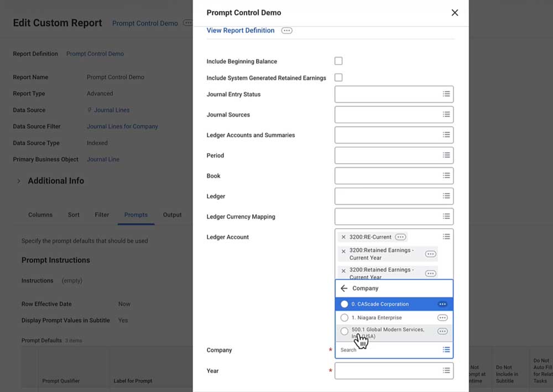This screenshot has height=392, width=553.
Task: Click back arrow in Company list
Action: [x=344, y=289]
